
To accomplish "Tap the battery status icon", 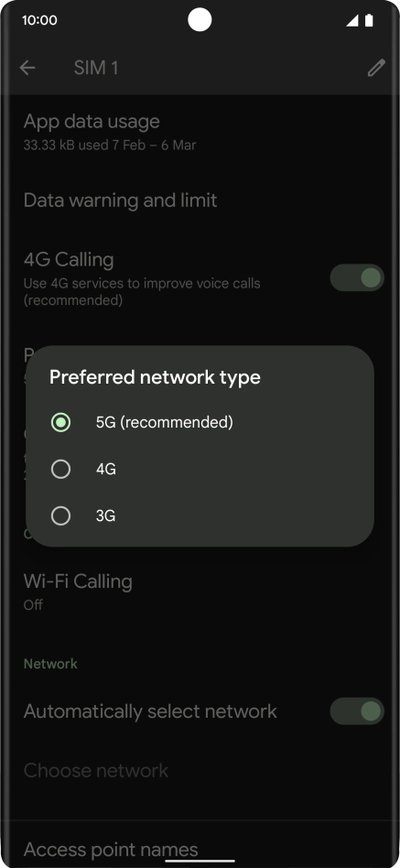I will [369, 20].
